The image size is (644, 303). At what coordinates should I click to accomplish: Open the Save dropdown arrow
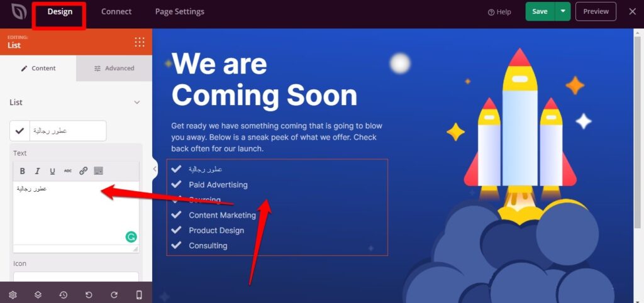click(x=563, y=11)
